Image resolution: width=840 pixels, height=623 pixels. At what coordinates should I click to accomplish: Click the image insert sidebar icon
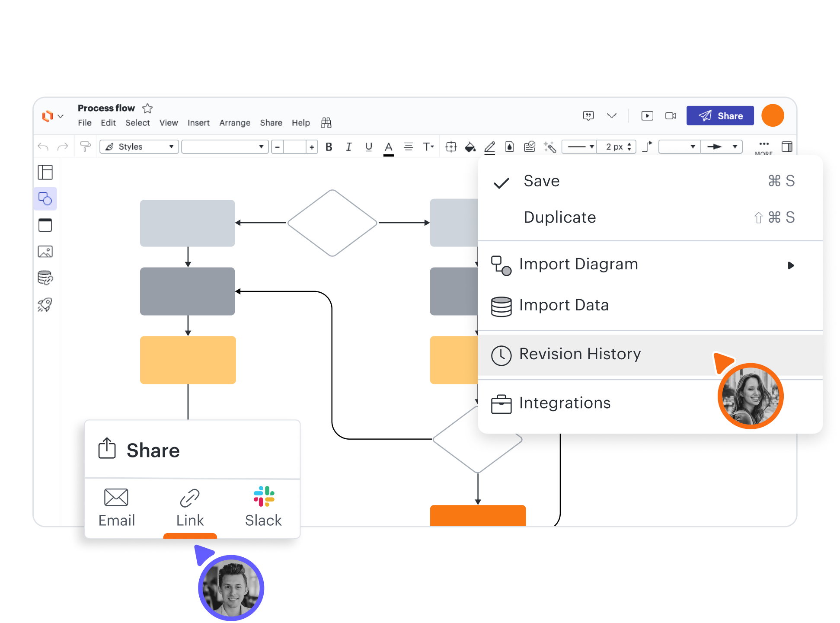tap(45, 252)
